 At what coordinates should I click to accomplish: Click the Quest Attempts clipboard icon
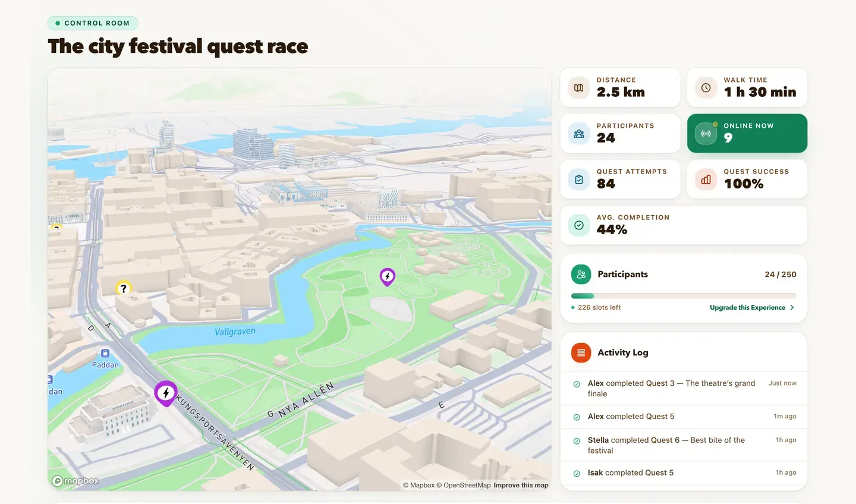(579, 179)
